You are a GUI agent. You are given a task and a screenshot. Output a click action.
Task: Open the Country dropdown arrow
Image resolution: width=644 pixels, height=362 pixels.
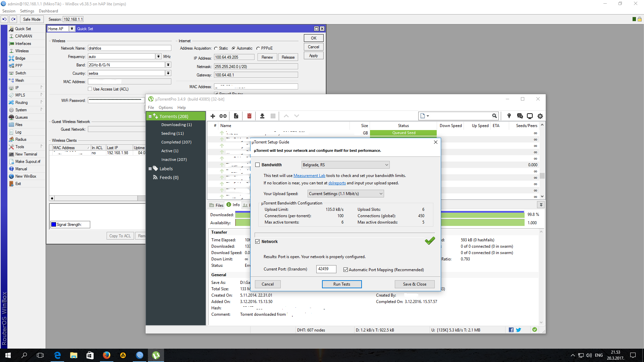pyautogui.click(x=168, y=73)
